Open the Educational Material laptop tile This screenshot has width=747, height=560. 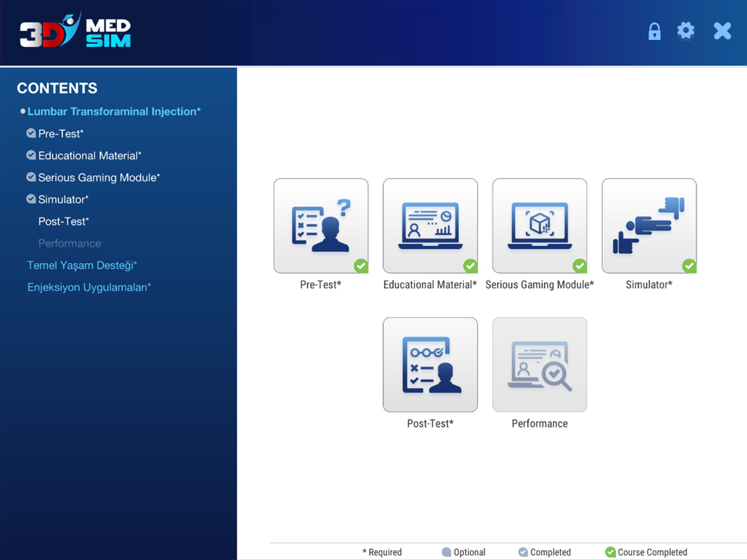point(430,226)
